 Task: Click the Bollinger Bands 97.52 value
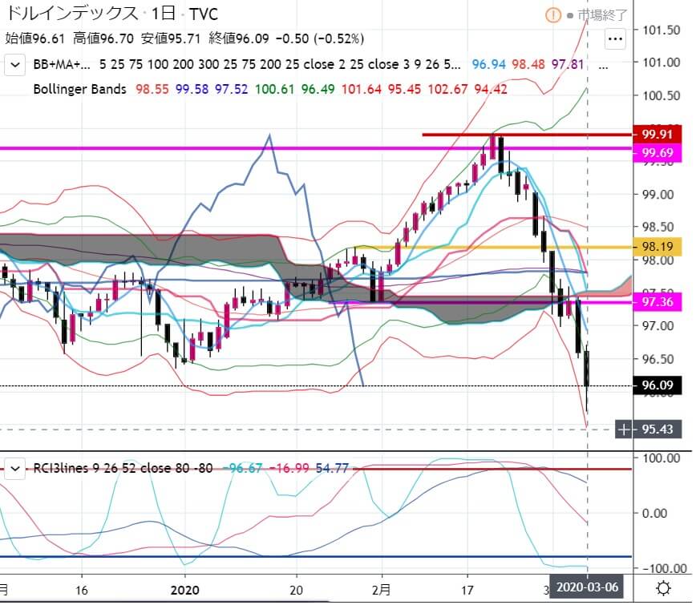(x=231, y=90)
